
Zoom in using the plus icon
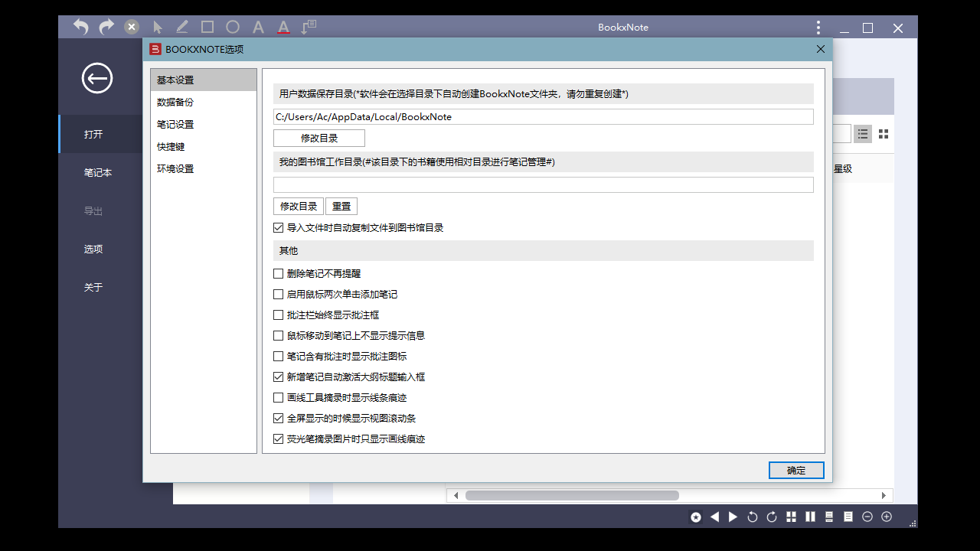tap(887, 517)
